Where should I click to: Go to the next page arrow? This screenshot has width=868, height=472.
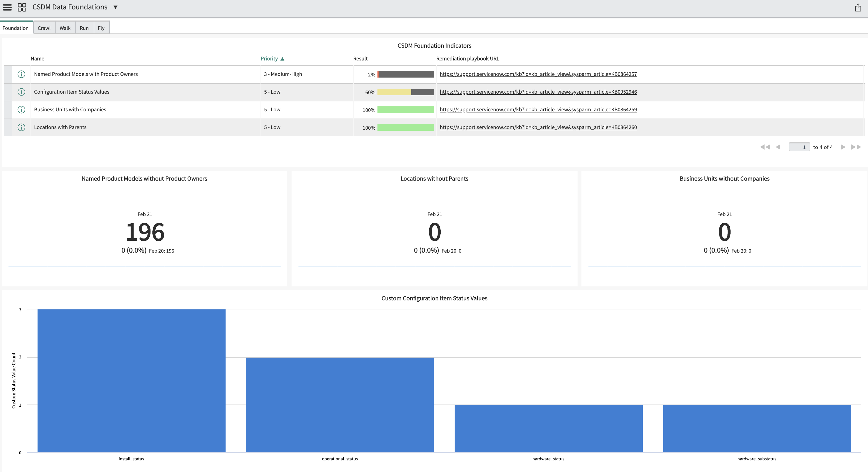pyautogui.click(x=843, y=147)
